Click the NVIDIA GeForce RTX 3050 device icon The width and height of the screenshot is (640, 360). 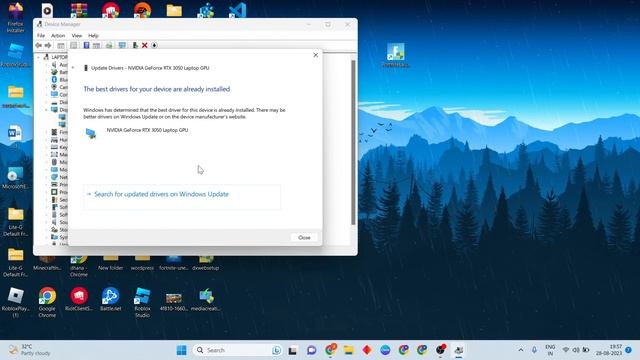coord(91,133)
